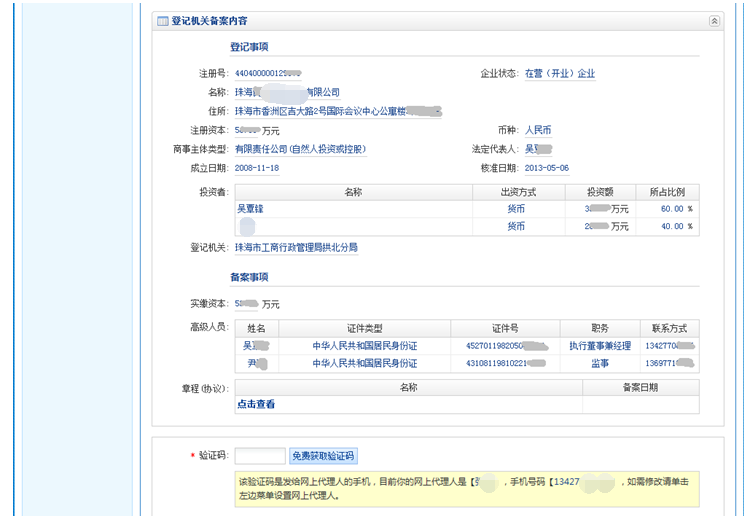Screen dimensions: 751x521
Task: Click the 登记机关备案内容 panel header icon
Action: 162,21
